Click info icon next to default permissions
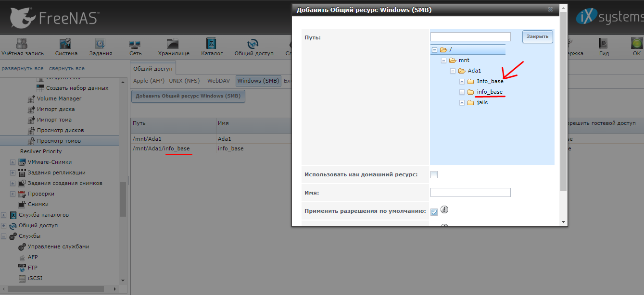 point(444,209)
